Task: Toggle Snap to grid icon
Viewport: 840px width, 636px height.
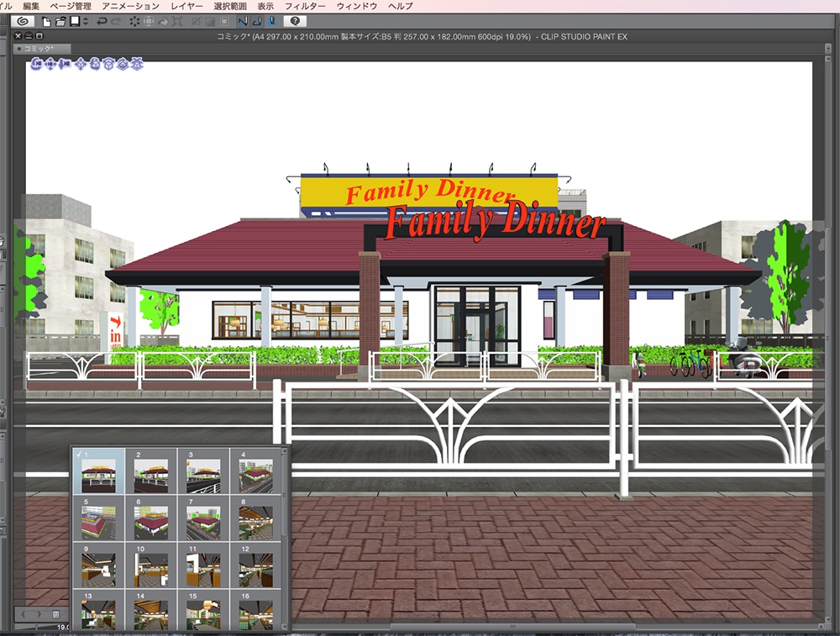Action: click(271, 22)
